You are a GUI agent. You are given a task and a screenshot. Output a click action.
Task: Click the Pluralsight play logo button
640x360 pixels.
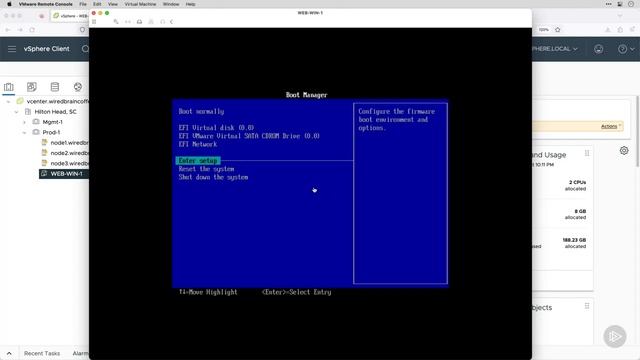[x=615, y=336]
